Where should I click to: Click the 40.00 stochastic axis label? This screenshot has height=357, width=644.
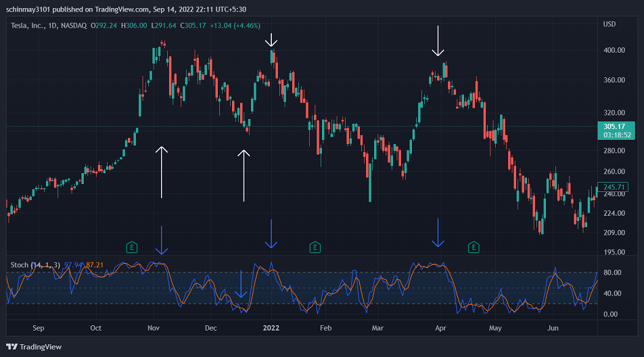click(x=612, y=293)
